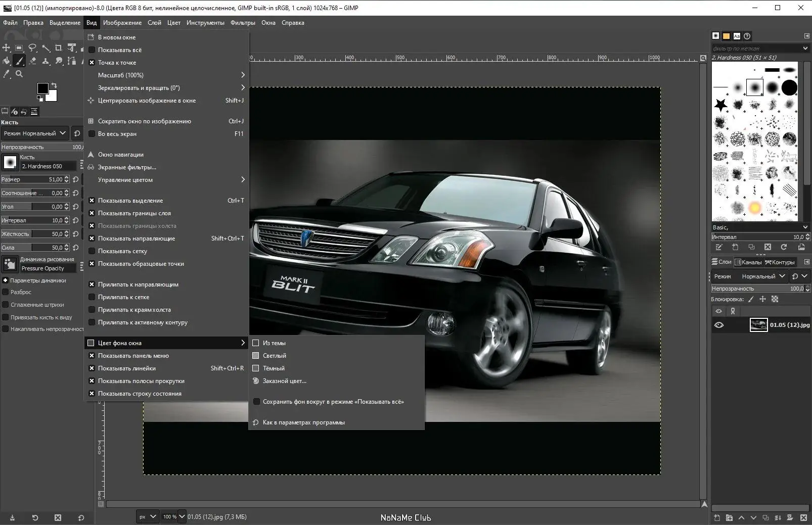The image size is (812, 525).
Task: Select the Crop tool
Action: click(59, 48)
